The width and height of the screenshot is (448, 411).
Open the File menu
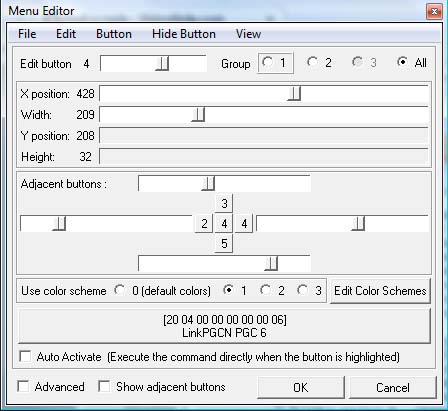(27, 34)
